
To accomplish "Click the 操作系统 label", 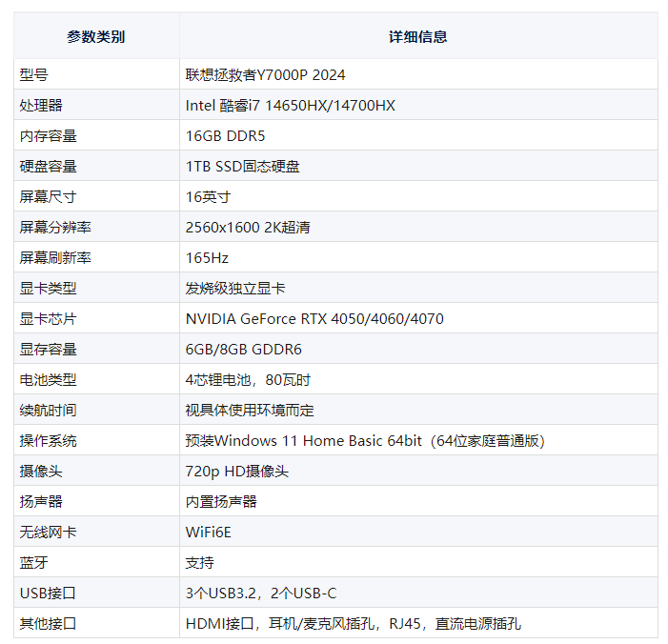I will point(49,440).
